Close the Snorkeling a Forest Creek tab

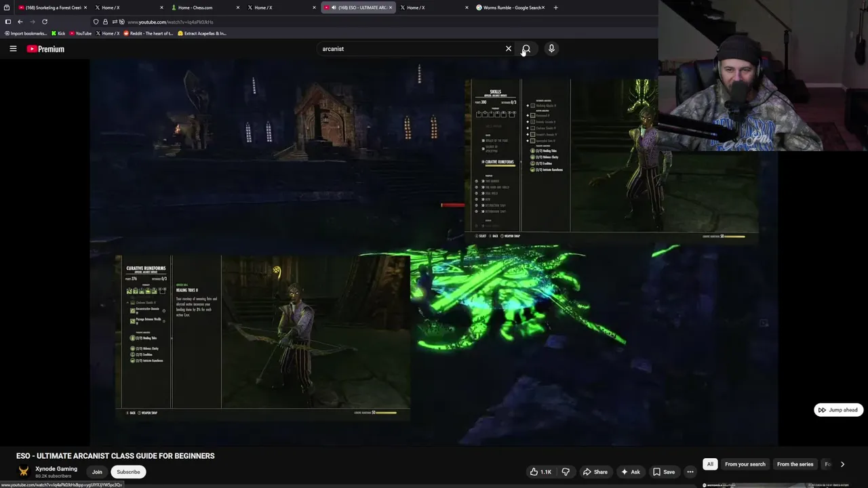pos(85,7)
